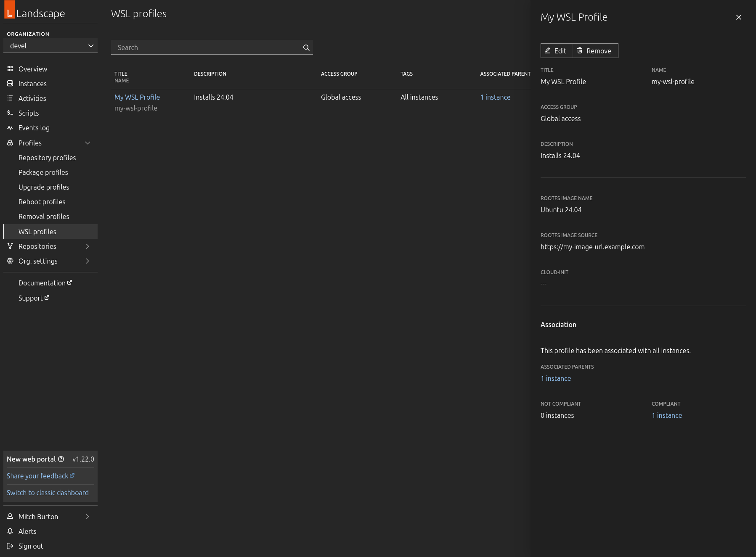Open the Documentation link
The height and width of the screenshot is (557, 756).
pyautogui.click(x=45, y=283)
